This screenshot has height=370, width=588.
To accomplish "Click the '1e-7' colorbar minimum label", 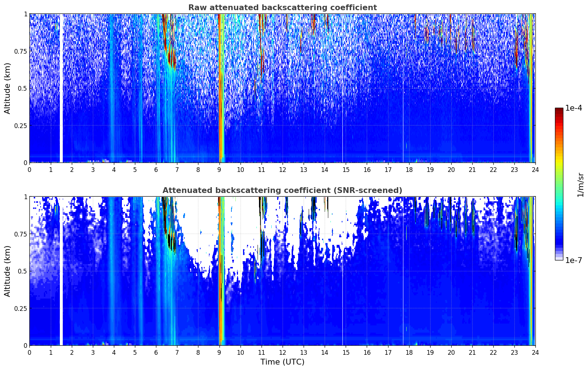I will click(x=573, y=260).
